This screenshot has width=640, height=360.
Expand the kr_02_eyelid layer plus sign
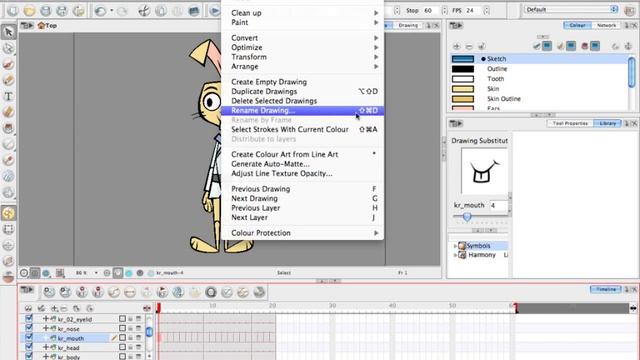(46, 319)
